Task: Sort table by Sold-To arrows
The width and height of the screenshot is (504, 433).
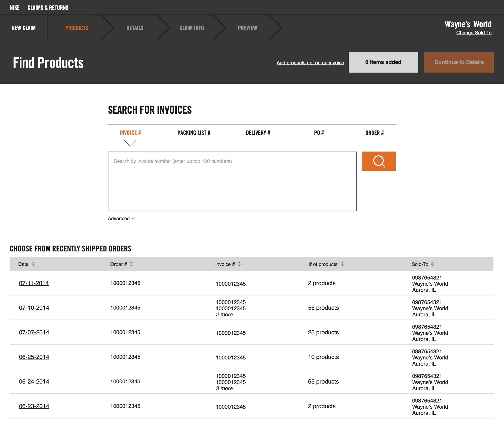Action: pos(432,264)
